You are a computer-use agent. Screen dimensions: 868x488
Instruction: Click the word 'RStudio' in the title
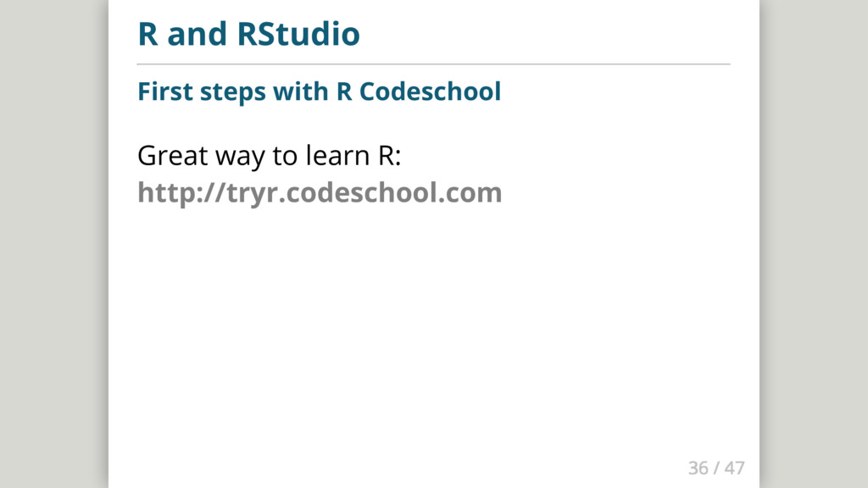tap(298, 35)
